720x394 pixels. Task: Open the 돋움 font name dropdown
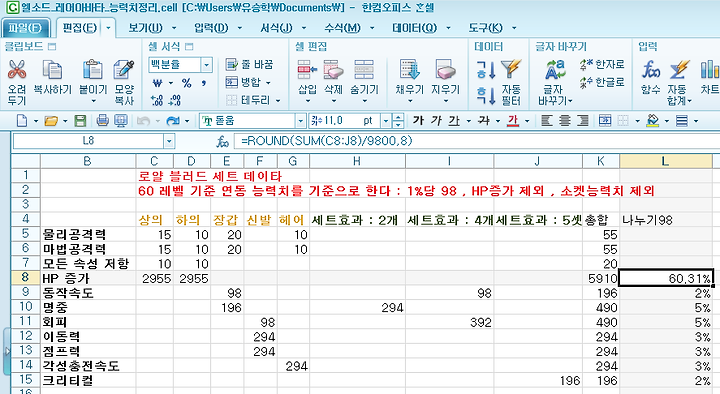point(300,121)
